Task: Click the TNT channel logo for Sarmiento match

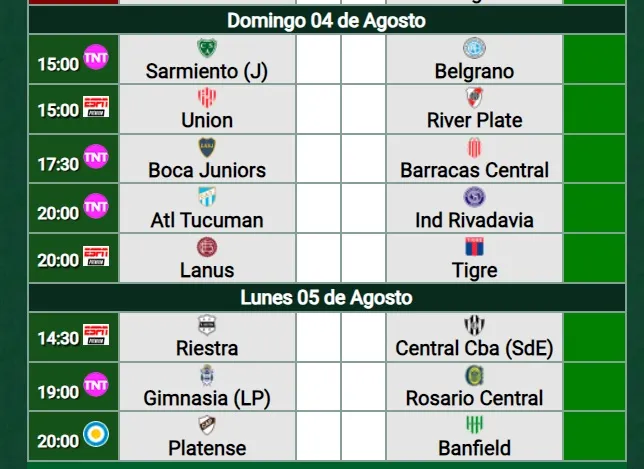Action: pyautogui.click(x=96, y=56)
